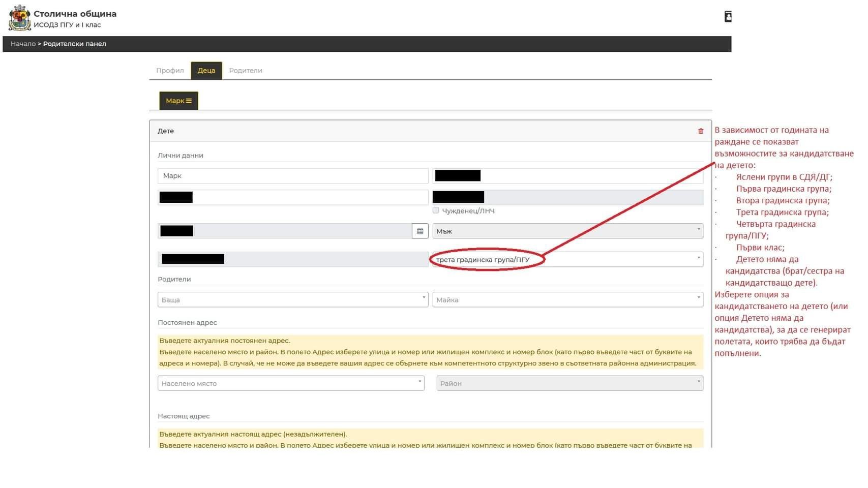Expand the Майка parent dropdown
868x488 pixels.
[x=567, y=300]
